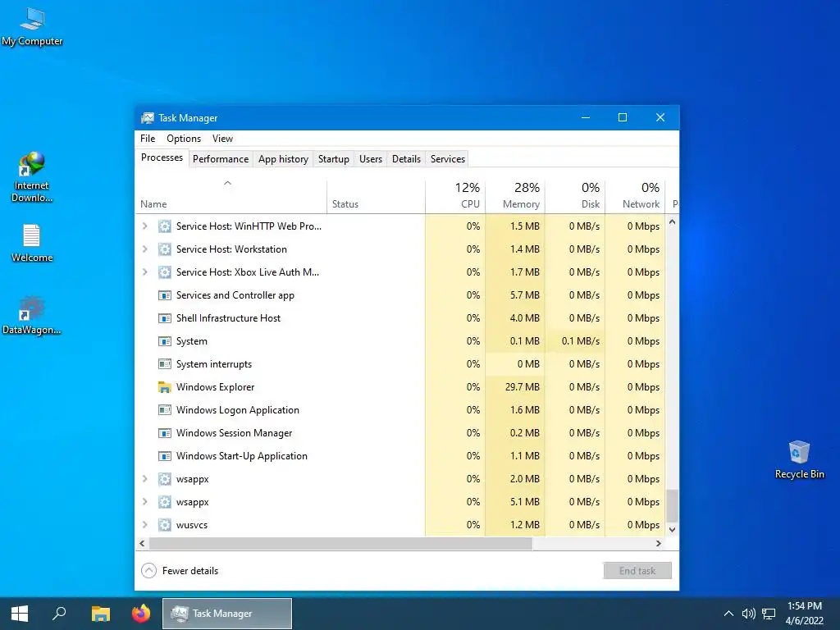Click System interrupts process icon
This screenshot has height=630, width=840.
[164, 363]
